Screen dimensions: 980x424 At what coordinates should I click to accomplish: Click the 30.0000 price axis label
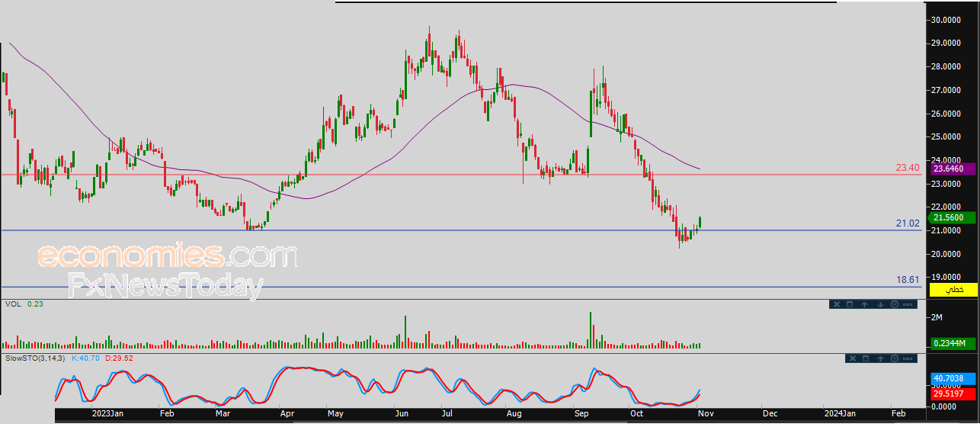click(x=946, y=20)
